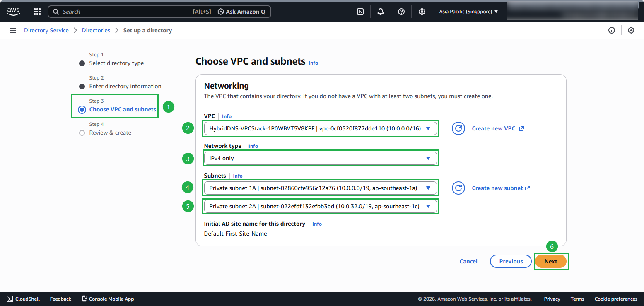The height and width of the screenshot is (306, 644).
Task: Open the Asia Pacific (Singapore) region selector
Action: coord(468,12)
